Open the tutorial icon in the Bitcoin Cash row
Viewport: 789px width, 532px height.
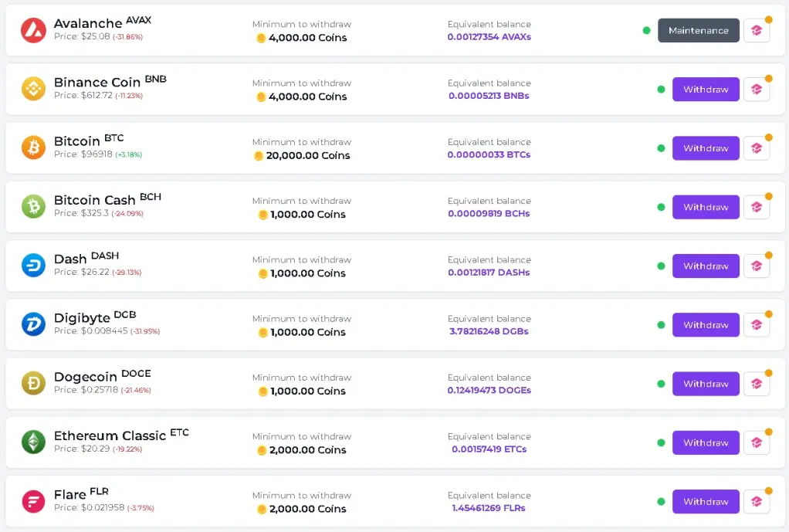point(757,207)
